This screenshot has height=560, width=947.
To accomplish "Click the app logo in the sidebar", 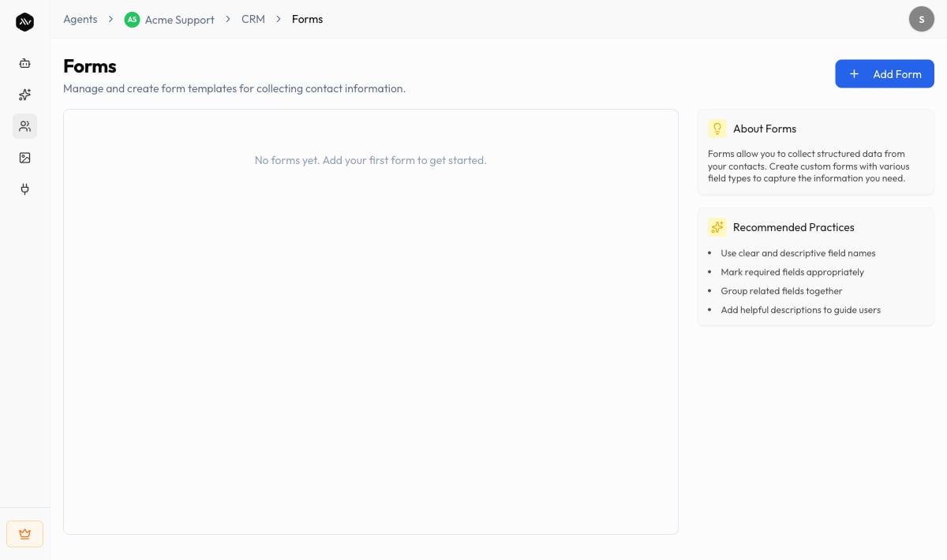I will pyautogui.click(x=24, y=22).
